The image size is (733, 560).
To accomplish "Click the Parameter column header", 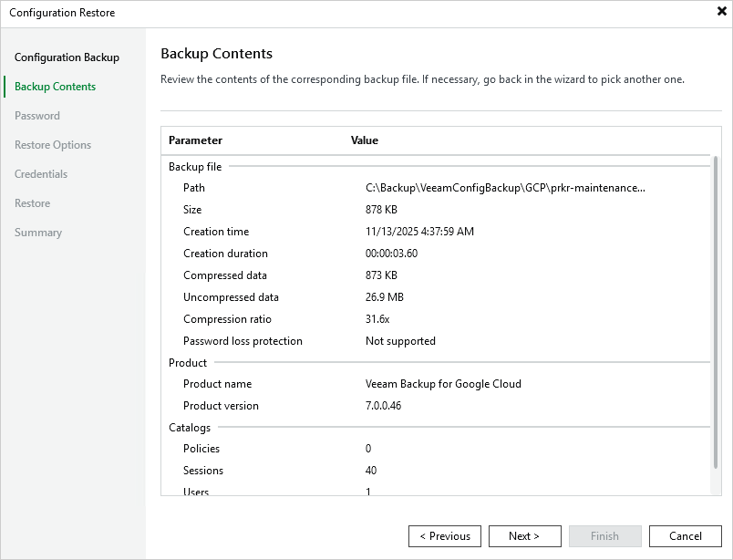I will coord(195,140).
